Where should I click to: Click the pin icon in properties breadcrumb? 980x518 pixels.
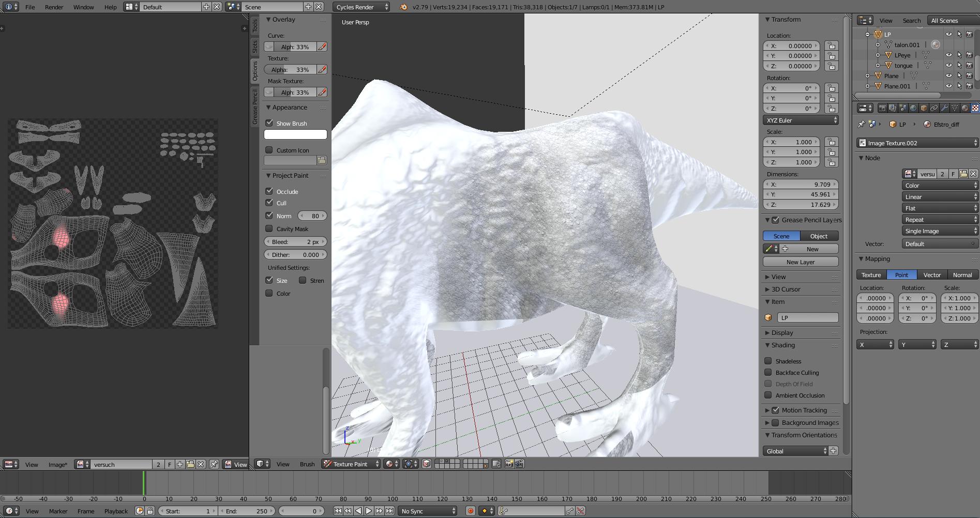click(861, 124)
